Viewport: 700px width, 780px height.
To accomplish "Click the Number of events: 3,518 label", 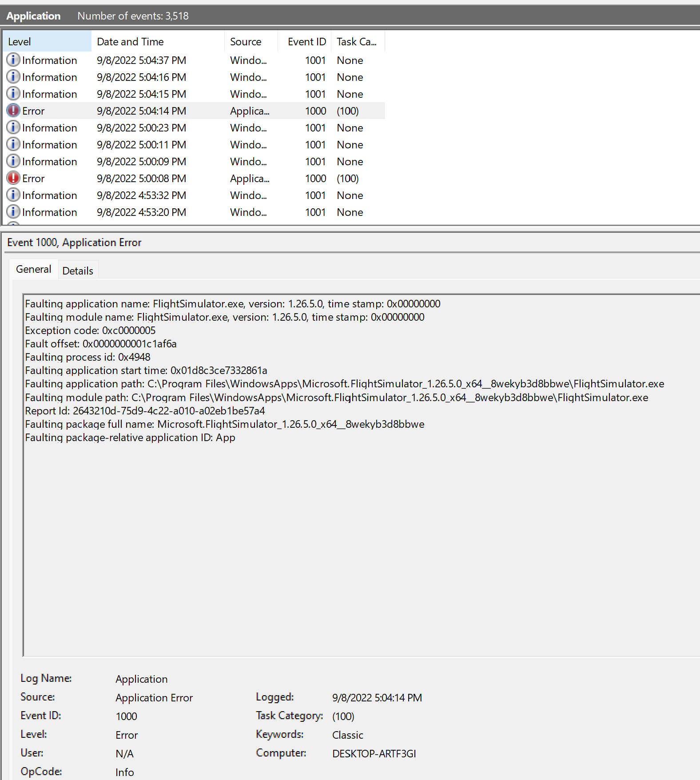I will [133, 16].
